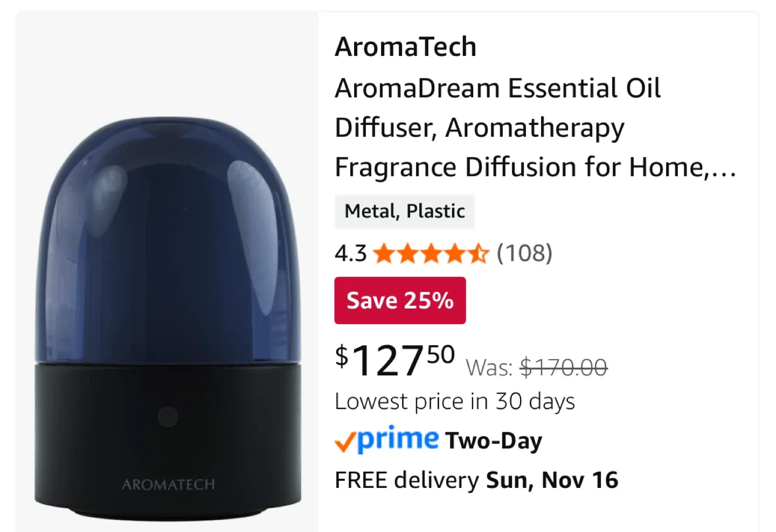View reviews by clicking the (108) count
This screenshot has width=776, height=532.
523,253
